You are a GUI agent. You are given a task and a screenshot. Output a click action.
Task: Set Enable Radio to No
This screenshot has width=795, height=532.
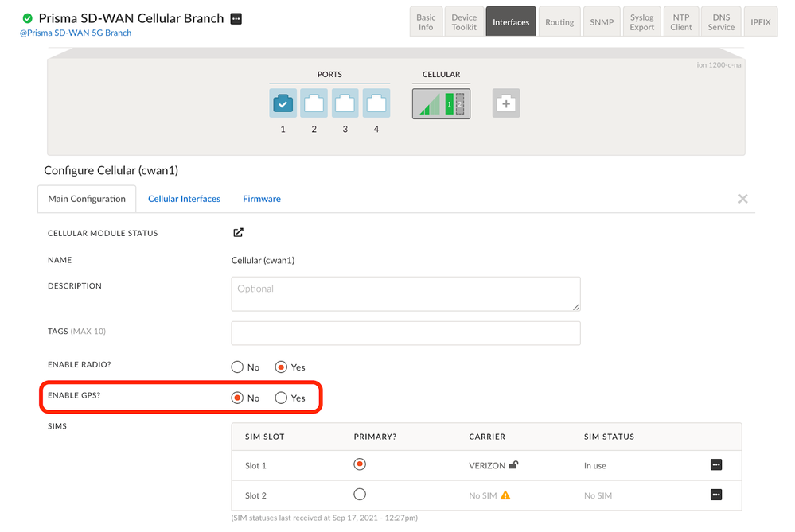pos(237,367)
